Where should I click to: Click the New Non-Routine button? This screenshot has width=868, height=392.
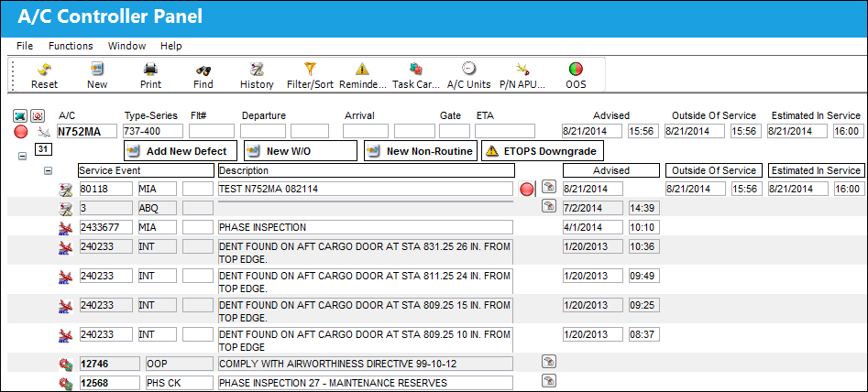(x=421, y=151)
